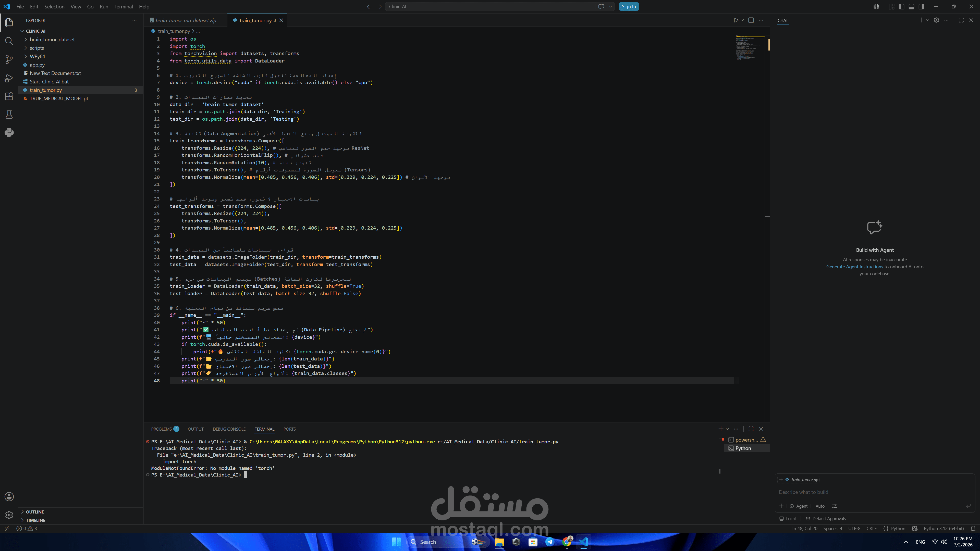Open the Explorer view in activity bar
This screenshot has height=551, width=980.
(x=9, y=22)
